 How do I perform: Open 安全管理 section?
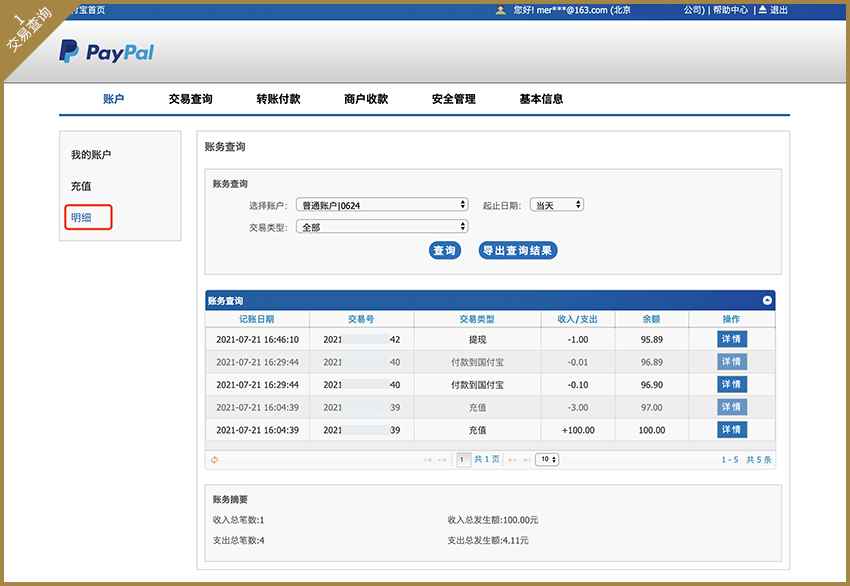(x=454, y=99)
